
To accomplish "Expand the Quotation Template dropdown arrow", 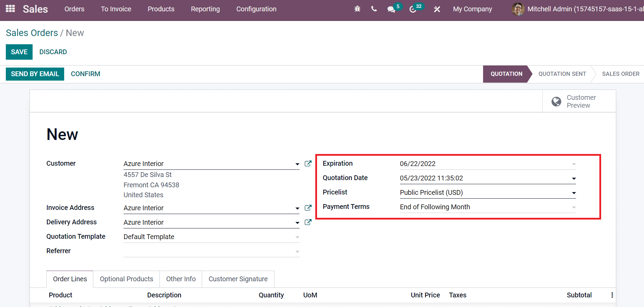I will point(297,237).
